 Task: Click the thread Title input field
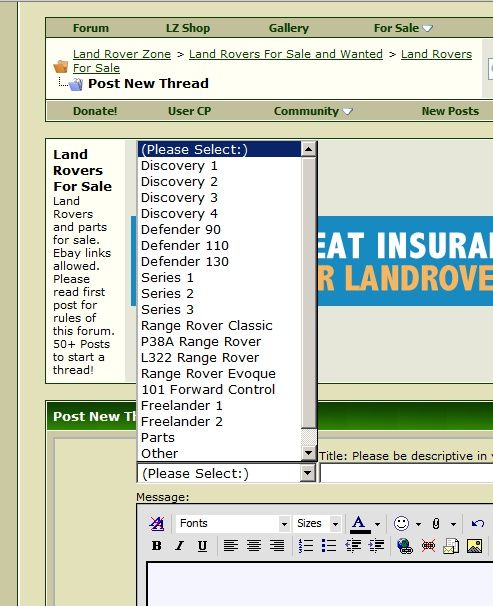pyautogui.click(x=407, y=473)
